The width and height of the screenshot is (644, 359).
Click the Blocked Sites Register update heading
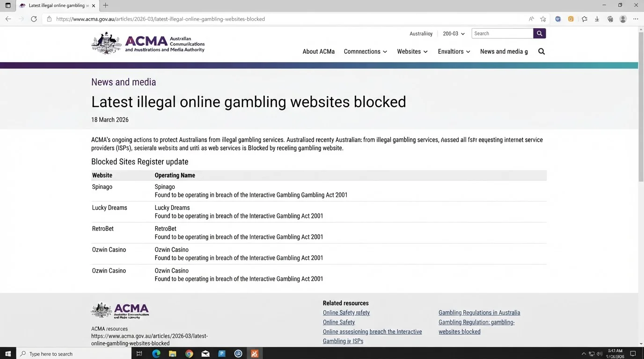click(x=140, y=162)
